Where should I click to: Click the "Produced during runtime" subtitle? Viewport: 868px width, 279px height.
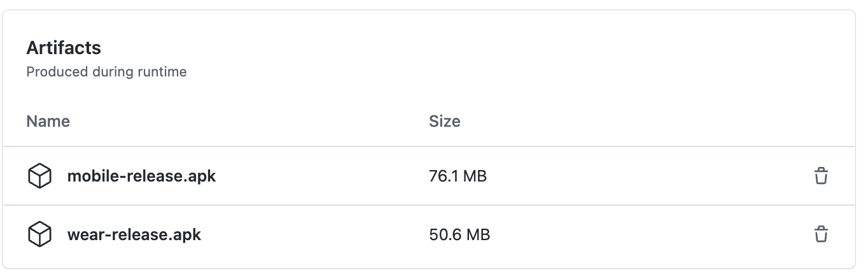click(x=106, y=72)
